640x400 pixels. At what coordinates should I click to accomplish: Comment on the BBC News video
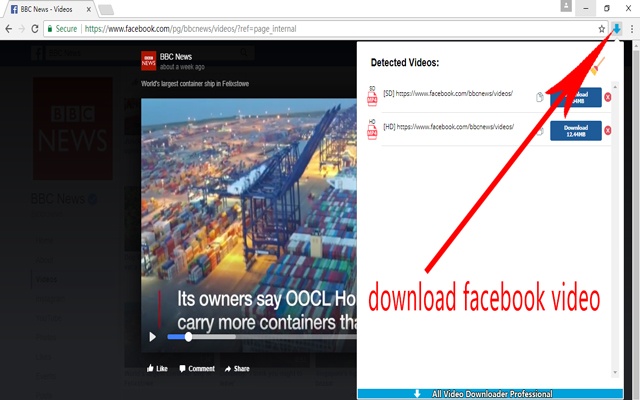pyautogui.click(x=197, y=369)
